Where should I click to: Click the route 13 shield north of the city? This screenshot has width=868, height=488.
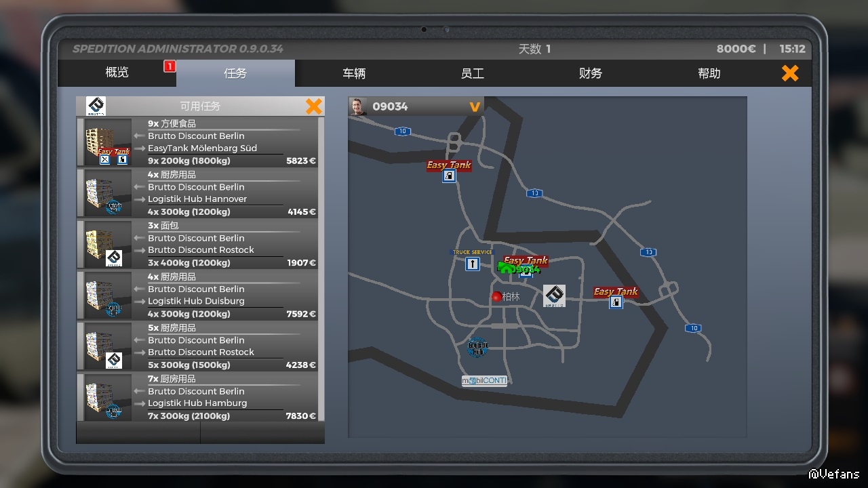pos(535,193)
